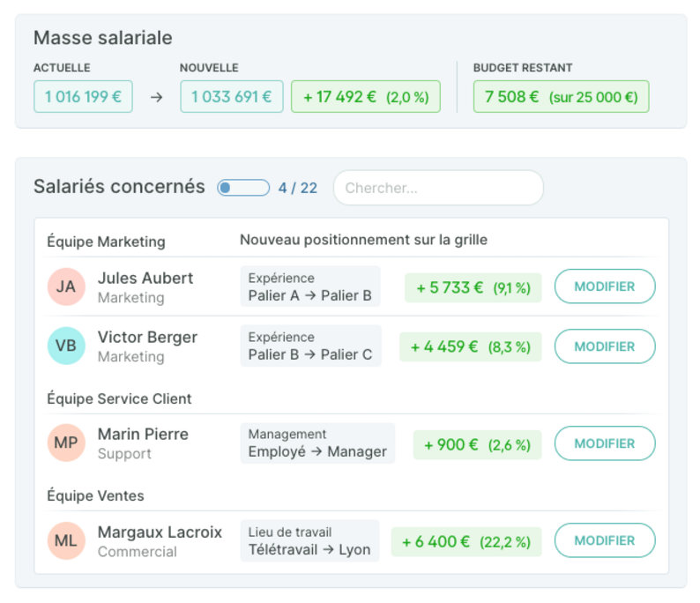Click Marin Pierre's MP avatar
Image resolution: width=700 pixels, height=603 pixels.
click(66, 443)
